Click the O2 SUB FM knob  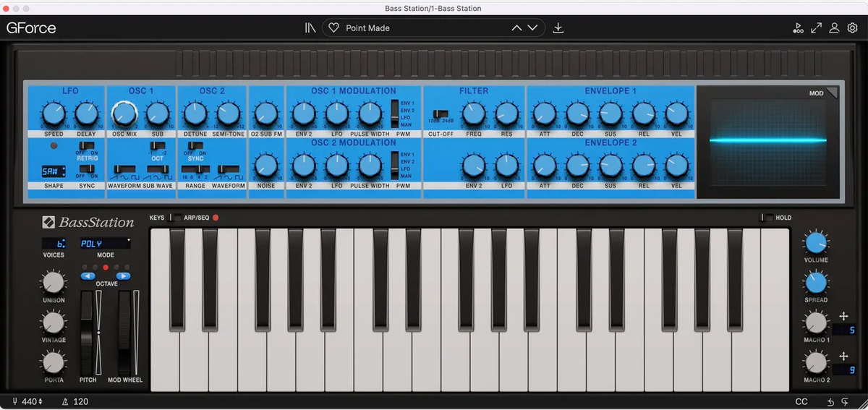click(x=266, y=114)
